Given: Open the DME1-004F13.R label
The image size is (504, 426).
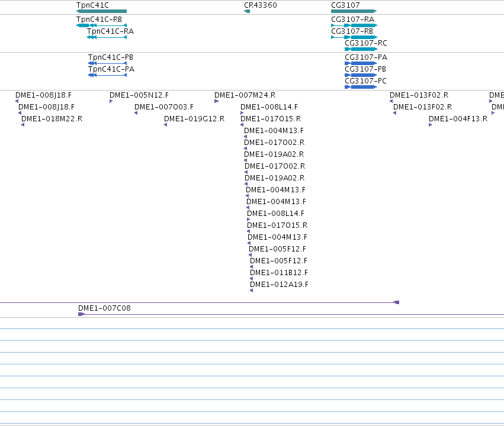Looking at the screenshot, I should [458, 119].
